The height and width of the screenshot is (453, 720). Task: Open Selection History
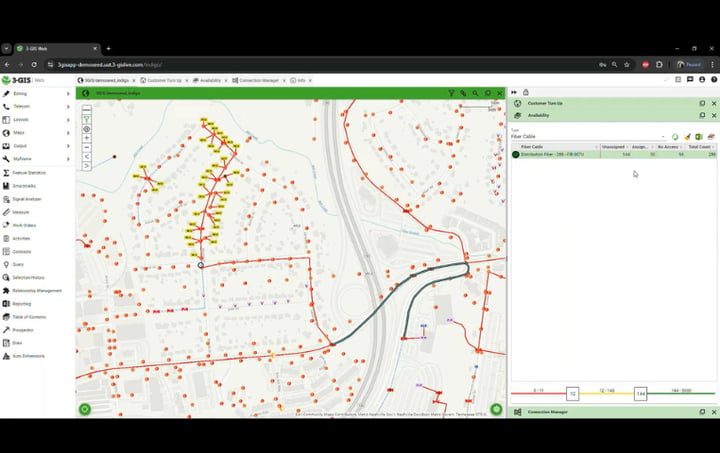(x=28, y=278)
